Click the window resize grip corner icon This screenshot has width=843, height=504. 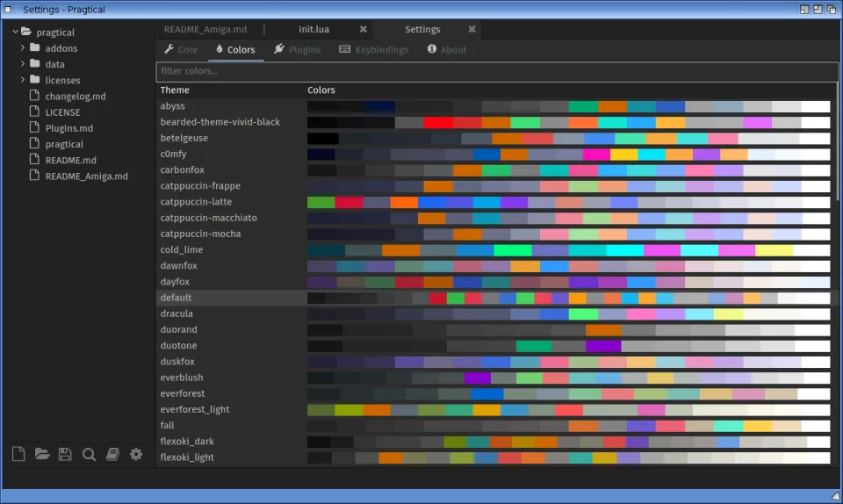coord(835,496)
